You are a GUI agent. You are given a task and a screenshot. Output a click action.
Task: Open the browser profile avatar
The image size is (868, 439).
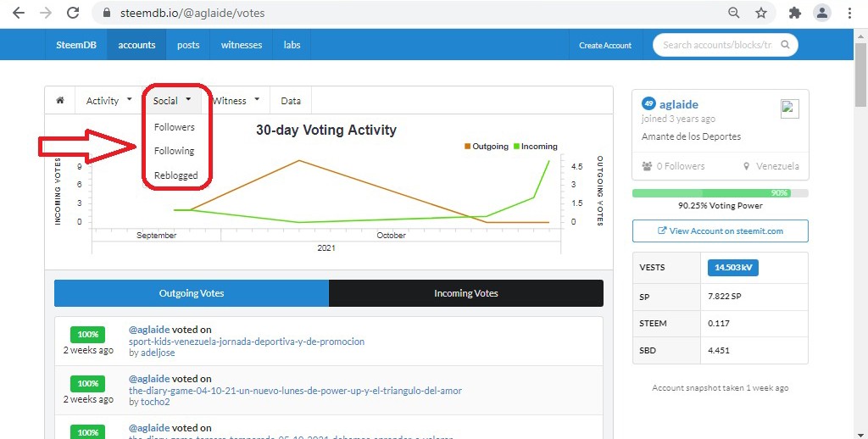coord(822,13)
